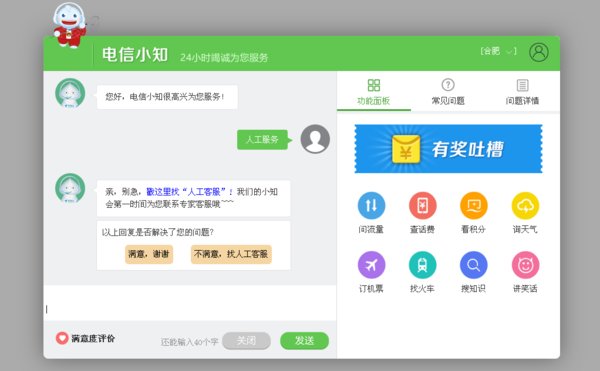This screenshot has width=600, height=371.
Task: Switch to the 常见问题 tab
Action: (x=448, y=92)
